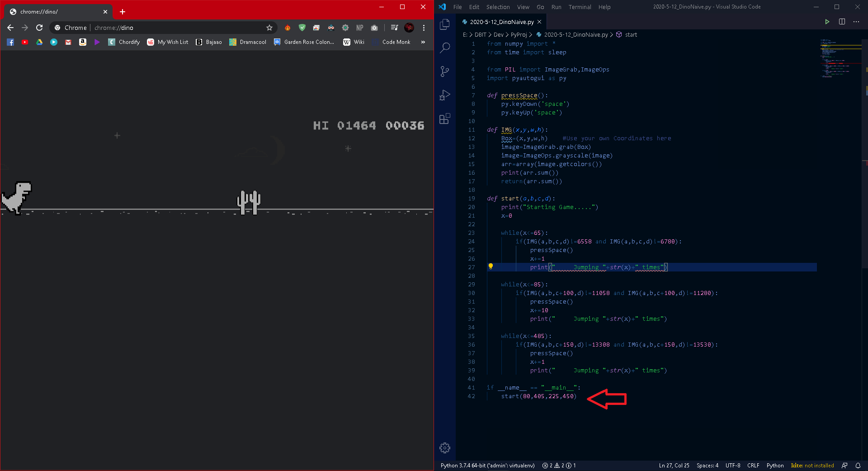Change the Python language mode
The height and width of the screenshot is (471, 868).
775,466
